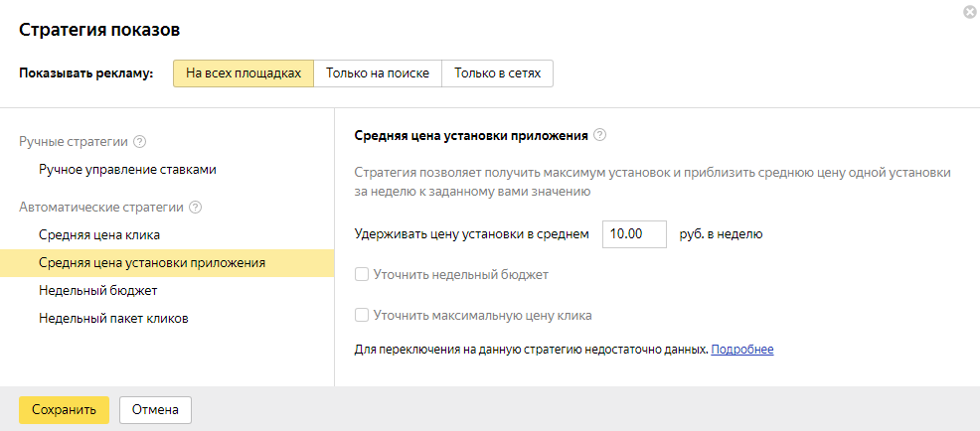Click the install price field showing 10.00
The image size is (980, 431).
[633, 234]
